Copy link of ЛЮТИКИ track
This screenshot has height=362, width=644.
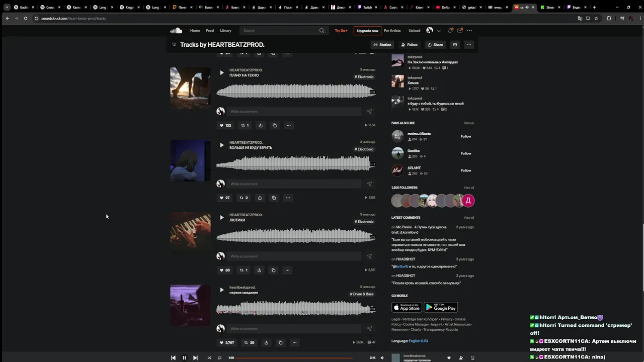[273, 270]
